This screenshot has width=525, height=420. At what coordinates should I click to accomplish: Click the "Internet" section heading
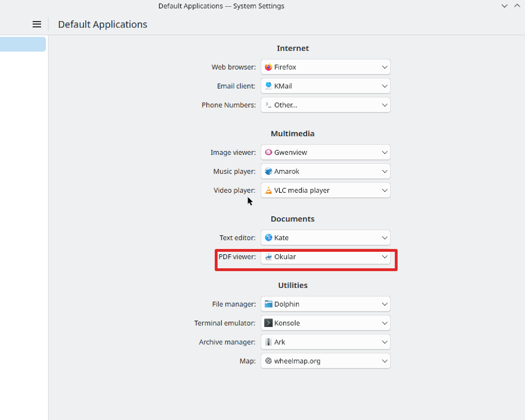coord(293,48)
